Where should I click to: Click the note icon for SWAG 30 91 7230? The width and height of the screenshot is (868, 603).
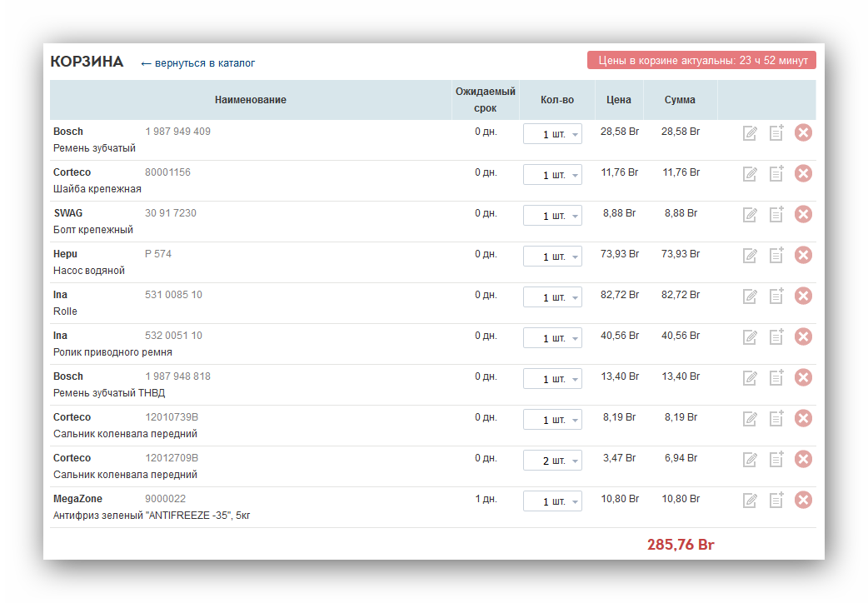776,215
